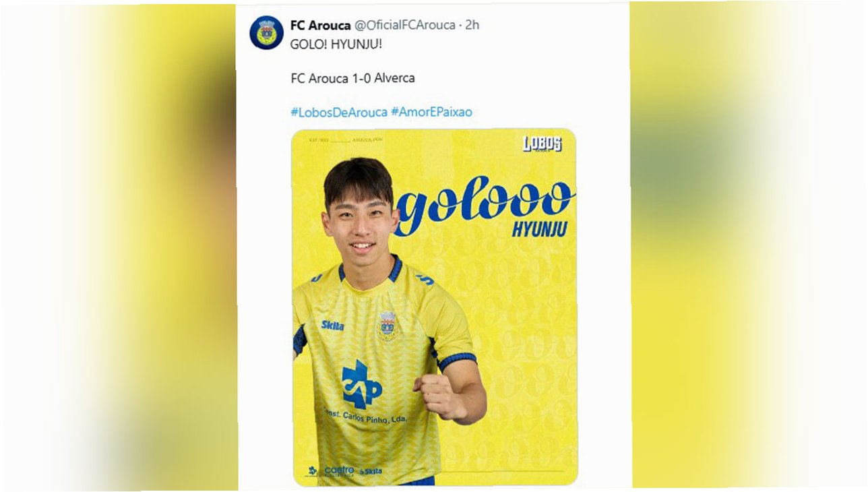The width and height of the screenshot is (868, 492).
Task: Click the Skita logo on jersey
Action: (x=333, y=326)
